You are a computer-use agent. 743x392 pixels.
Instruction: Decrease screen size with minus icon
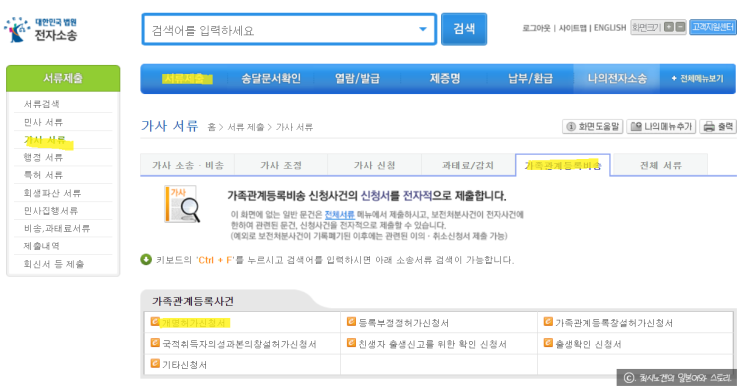click(x=680, y=27)
